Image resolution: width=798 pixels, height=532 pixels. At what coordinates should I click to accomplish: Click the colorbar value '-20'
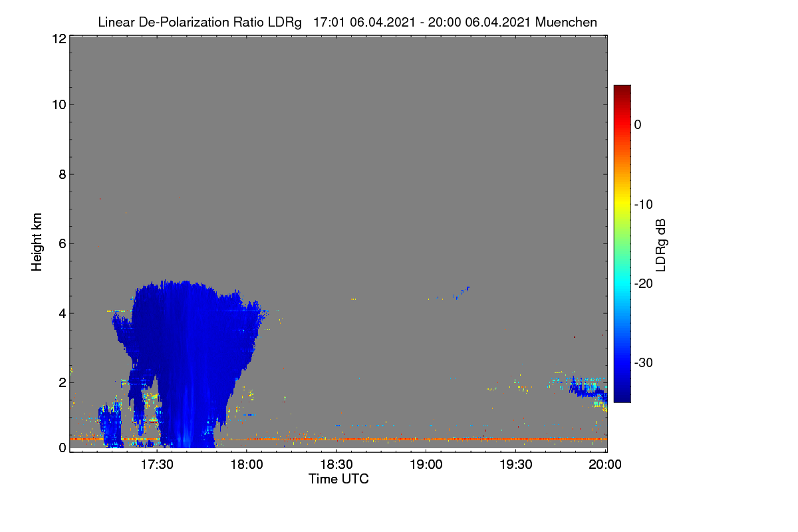pyautogui.click(x=643, y=283)
